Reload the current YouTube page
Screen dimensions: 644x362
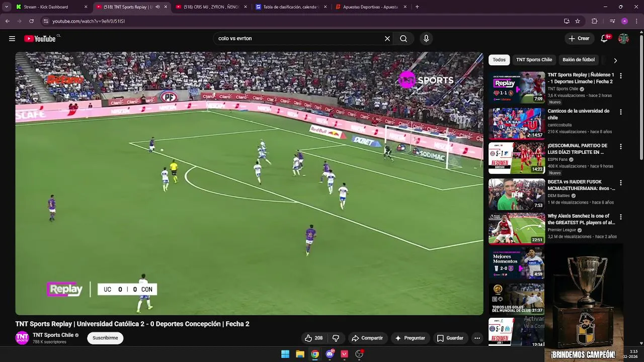[x=31, y=21]
